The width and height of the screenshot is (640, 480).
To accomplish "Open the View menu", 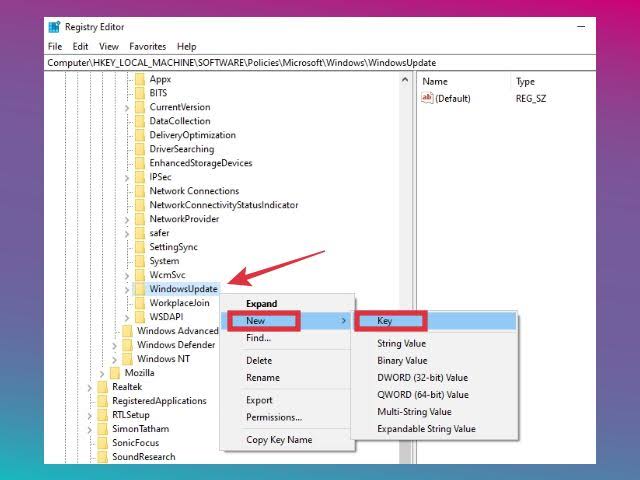I will tap(109, 47).
